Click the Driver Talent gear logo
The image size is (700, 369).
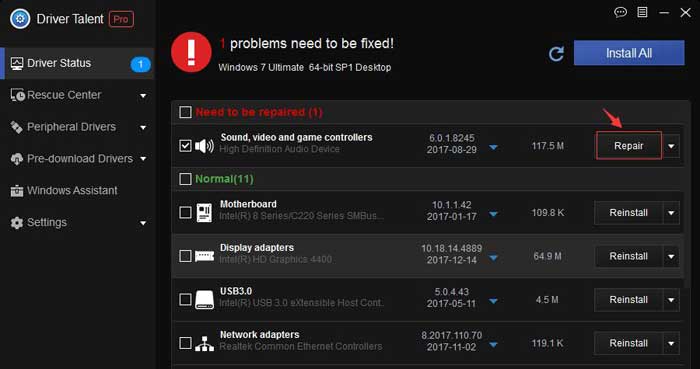20,19
